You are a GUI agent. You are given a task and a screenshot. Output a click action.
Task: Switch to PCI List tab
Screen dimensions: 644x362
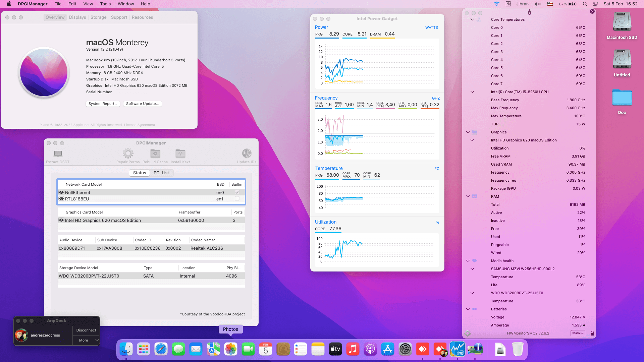point(161,173)
